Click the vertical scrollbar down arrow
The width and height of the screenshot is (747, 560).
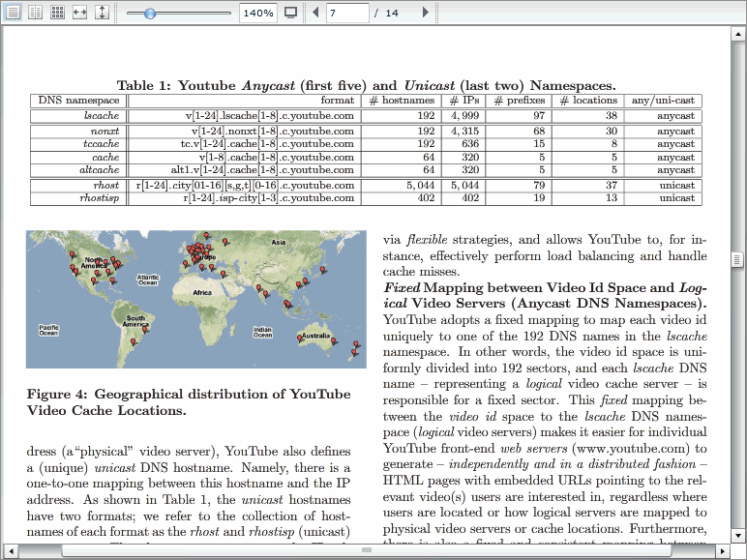[x=737, y=535]
